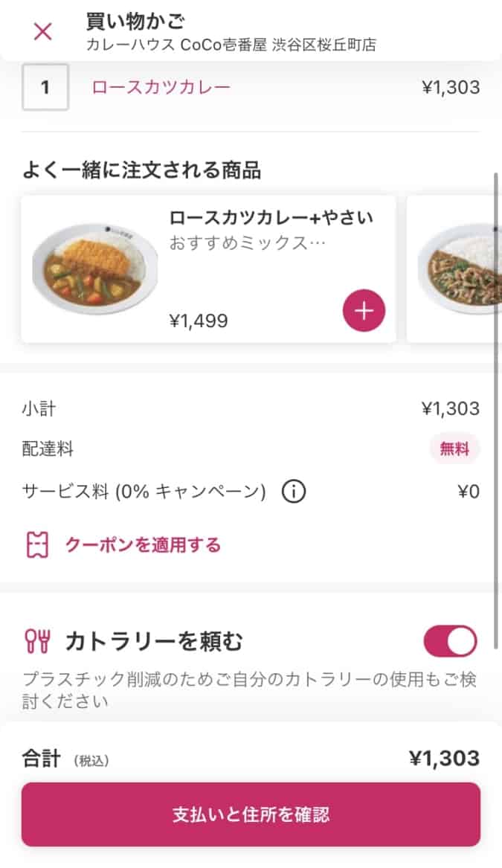Screen dimensions: 502x868
Task: Open the service fee info icon
Action: pyautogui.click(x=294, y=492)
